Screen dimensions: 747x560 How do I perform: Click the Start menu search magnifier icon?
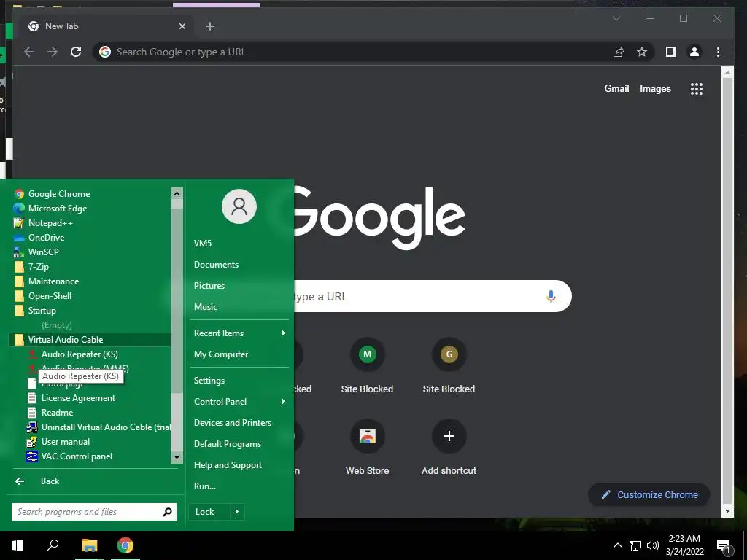point(168,512)
